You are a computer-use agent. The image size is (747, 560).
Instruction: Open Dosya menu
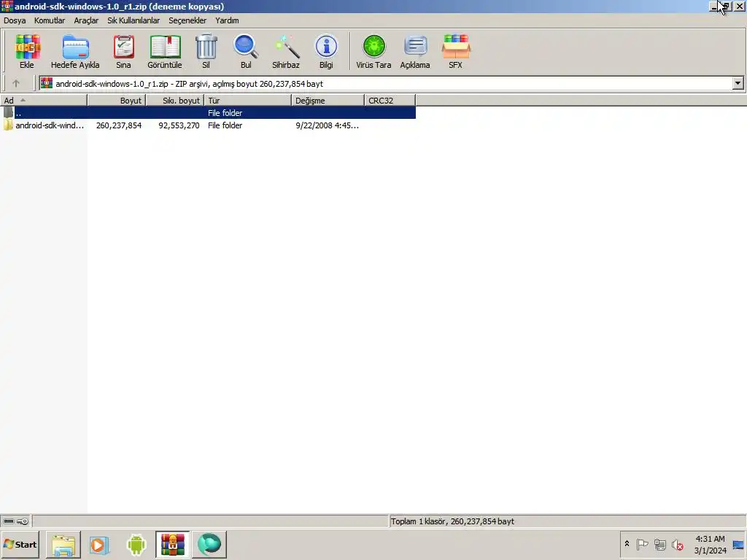click(15, 20)
